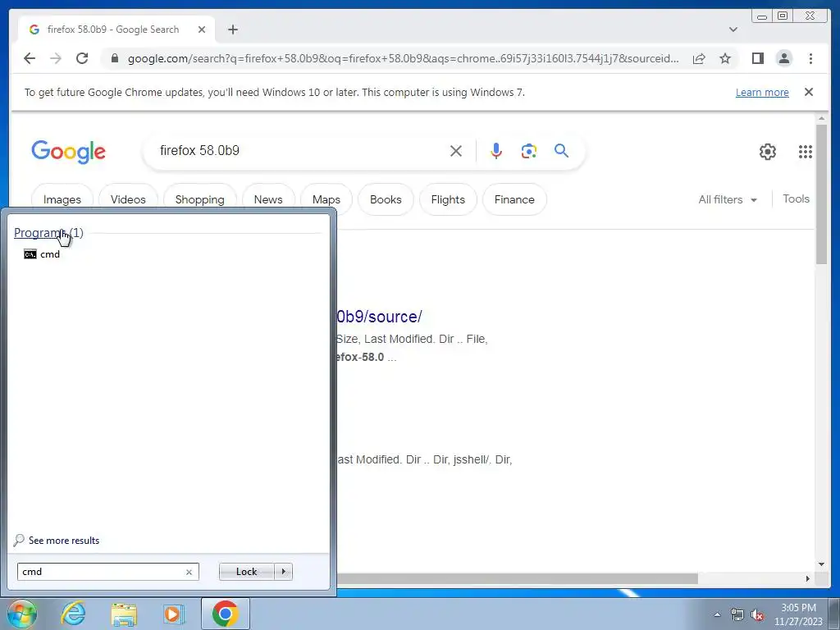Image resolution: width=840 pixels, height=630 pixels.
Task: Open Chrome's side panel
Action: [757, 58]
